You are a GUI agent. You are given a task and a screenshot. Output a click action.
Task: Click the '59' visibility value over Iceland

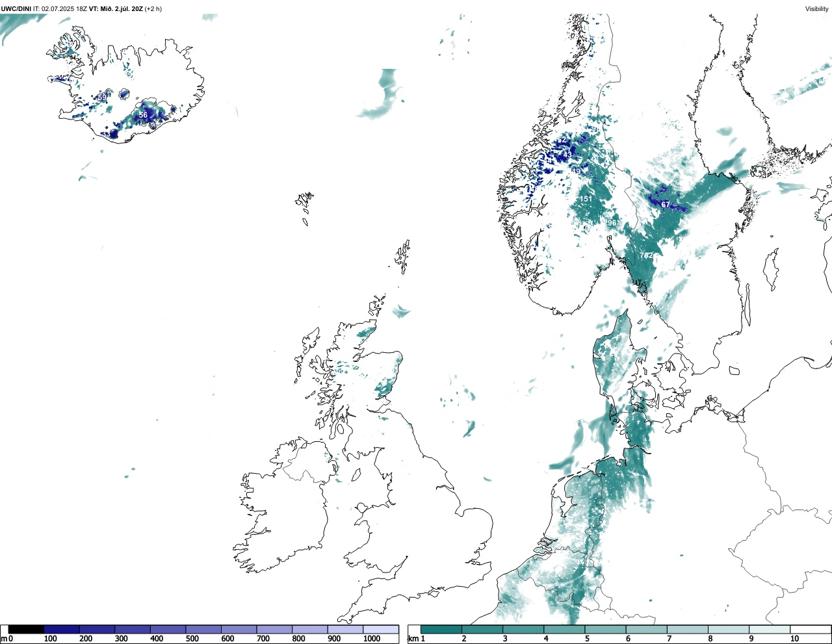pos(102,97)
